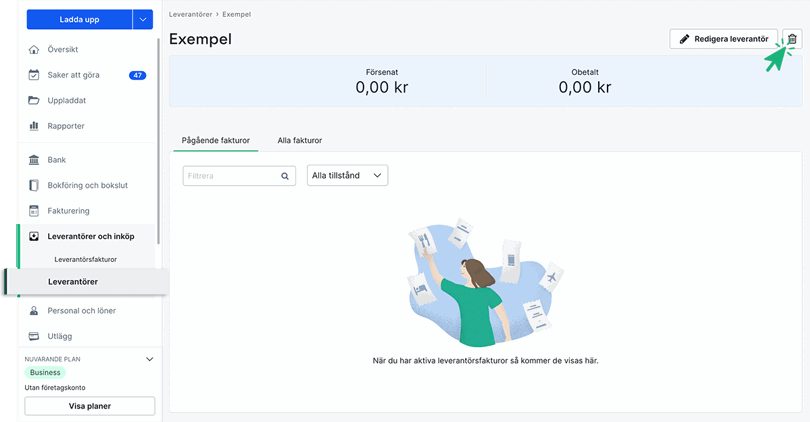Switch to the Alla fakturor tab

[299, 141]
